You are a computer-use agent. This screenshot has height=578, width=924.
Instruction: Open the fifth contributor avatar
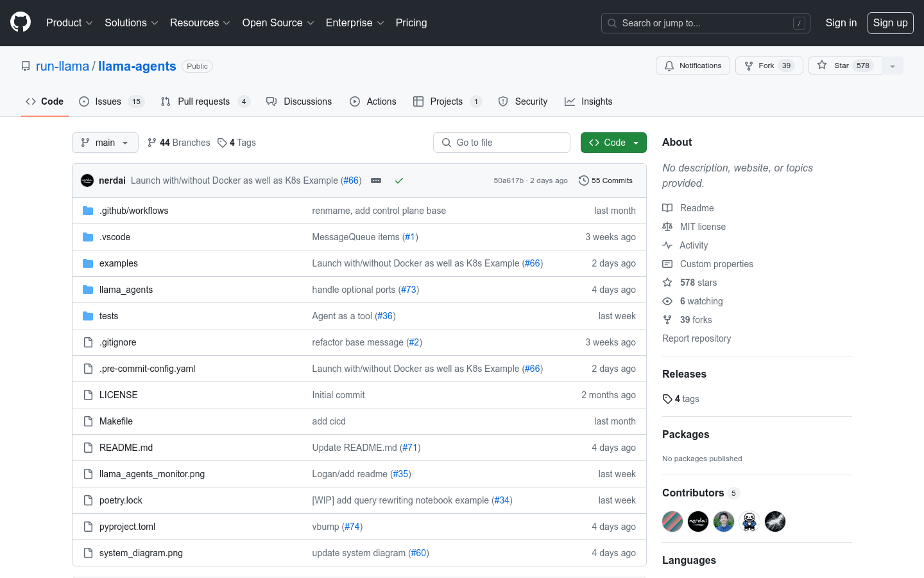(775, 521)
